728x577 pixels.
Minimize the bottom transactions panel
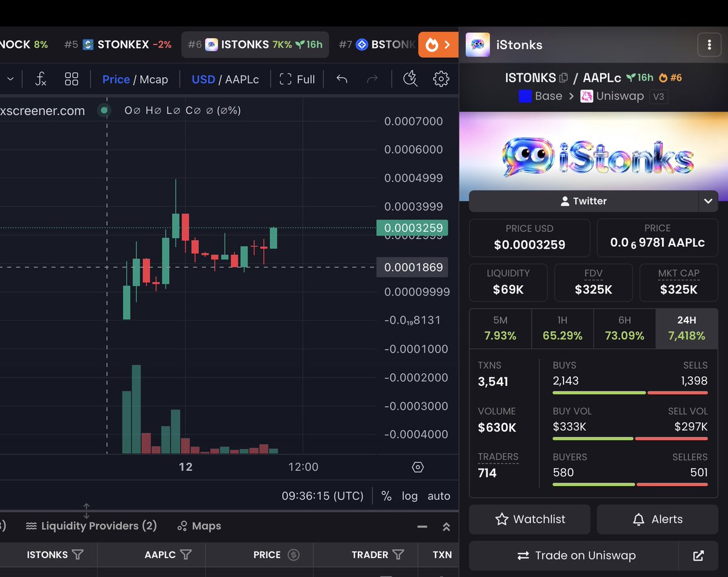pyautogui.click(x=422, y=527)
